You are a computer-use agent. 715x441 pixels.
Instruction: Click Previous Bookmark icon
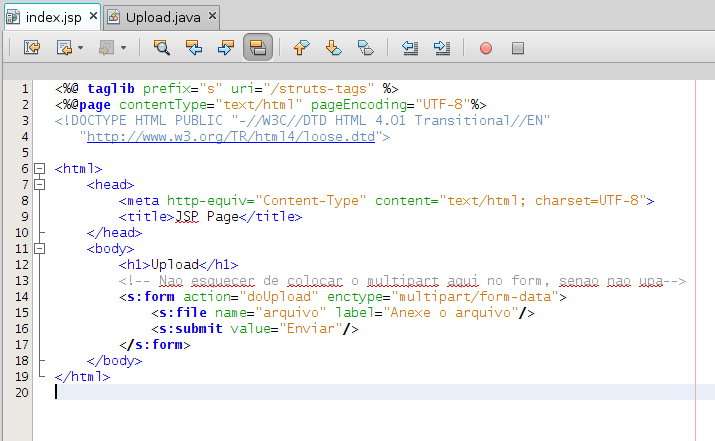(x=301, y=47)
